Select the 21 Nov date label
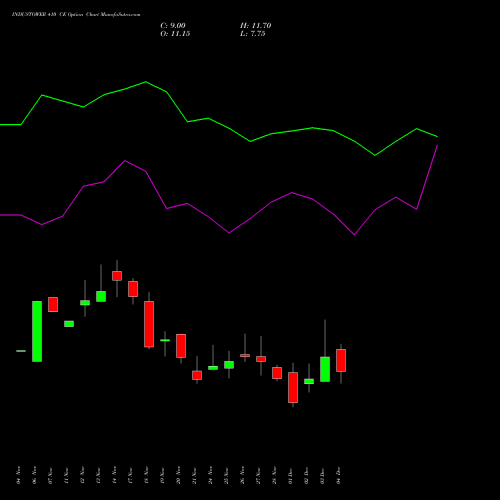Viewport: 500px width, 500px height. (194, 475)
